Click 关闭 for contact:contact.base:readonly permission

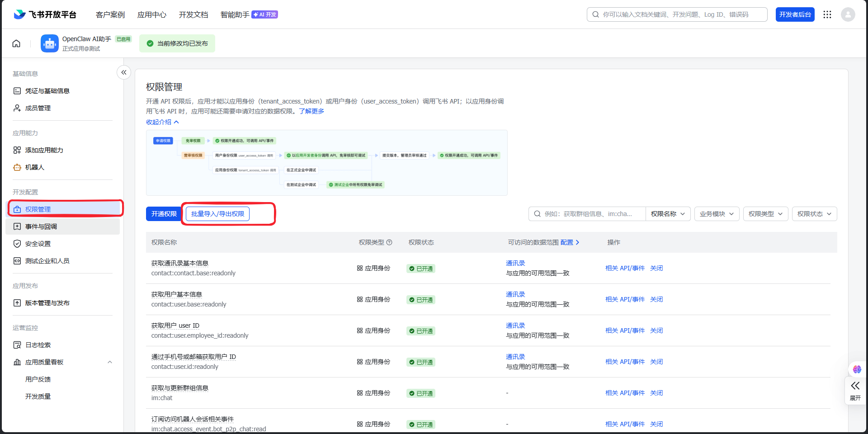(x=656, y=268)
